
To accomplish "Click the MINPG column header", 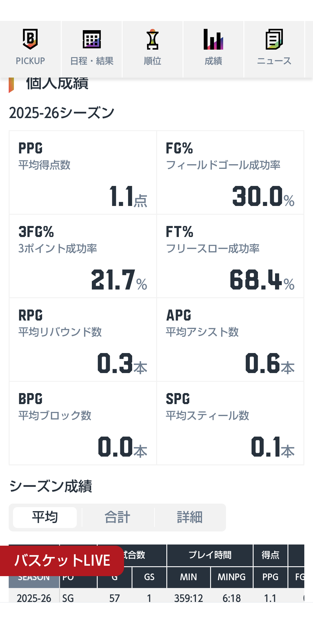I will point(232,577).
